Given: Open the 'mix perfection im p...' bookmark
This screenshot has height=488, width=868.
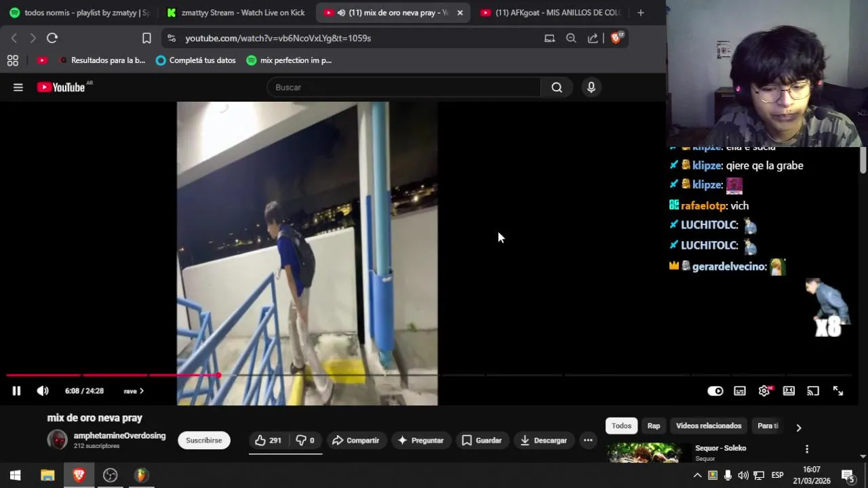Looking at the screenshot, I should tap(289, 60).
